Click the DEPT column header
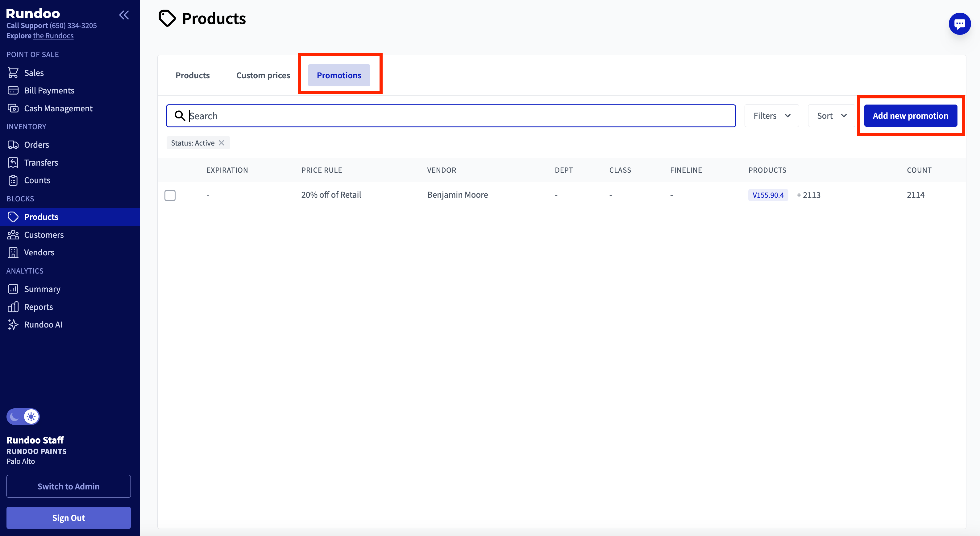The height and width of the screenshot is (536, 980). tap(563, 170)
